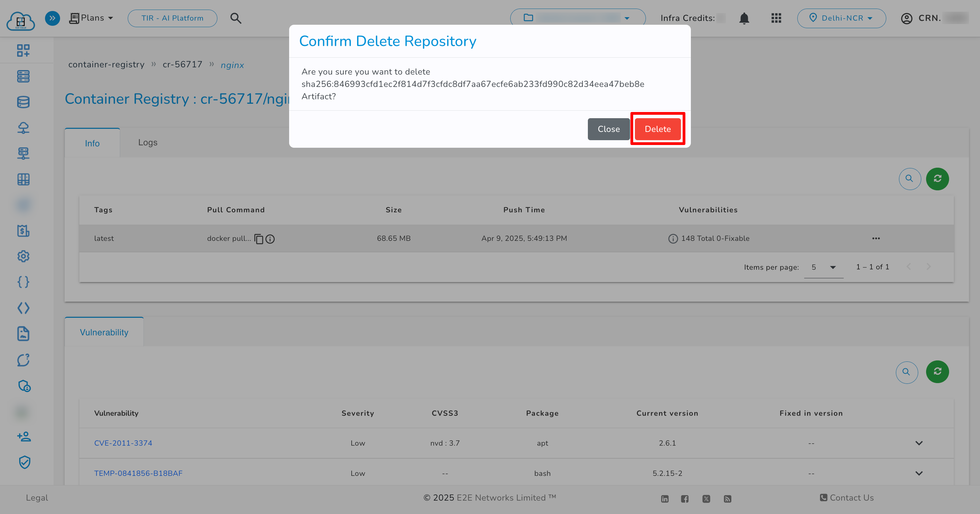This screenshot has height=514, width=980.
Task: Switch to the Logs tab
Action: (148, 142)
